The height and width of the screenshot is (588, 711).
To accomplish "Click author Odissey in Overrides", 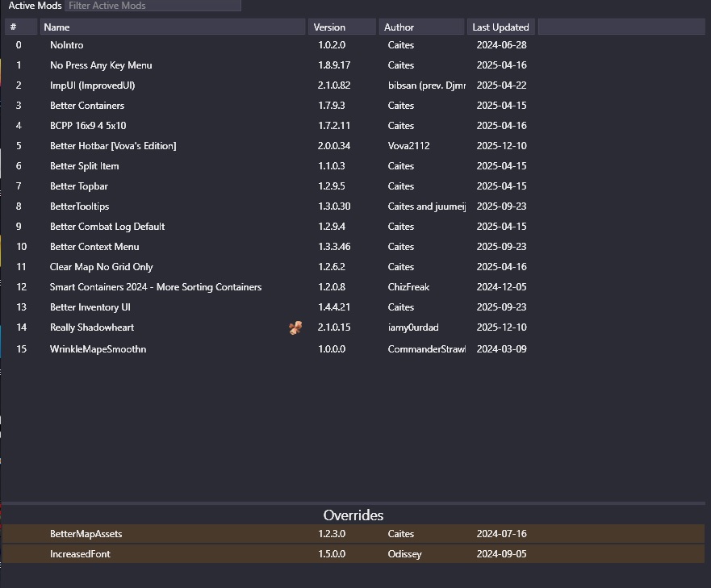I will pyautogui.click(x=404, y=554).
